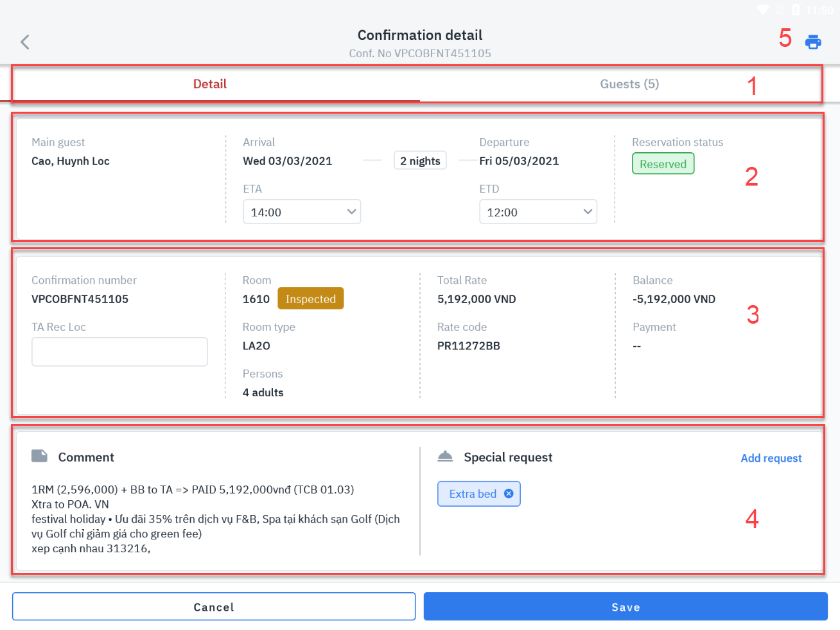
Task: Click the Special request service bell icon
Action: (445, 457)
